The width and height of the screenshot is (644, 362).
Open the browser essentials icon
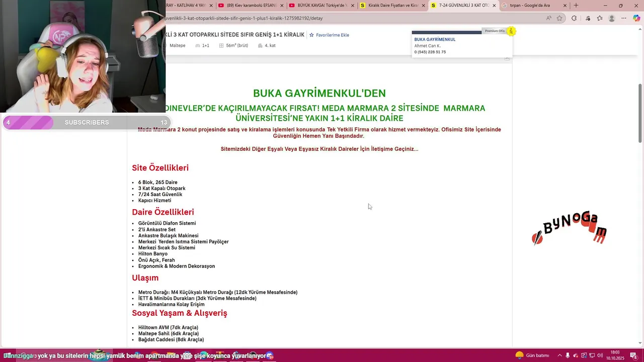(587, 18)
